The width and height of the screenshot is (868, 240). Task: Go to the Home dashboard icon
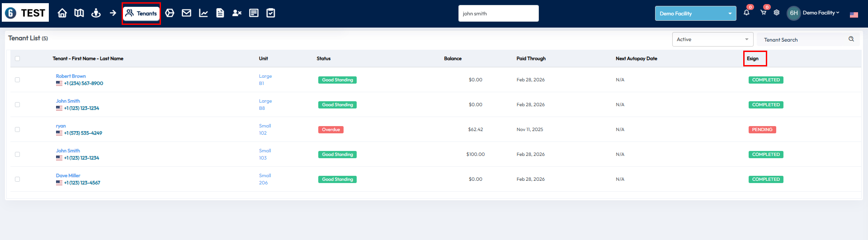pyautogui.click(x=62, y=13)
